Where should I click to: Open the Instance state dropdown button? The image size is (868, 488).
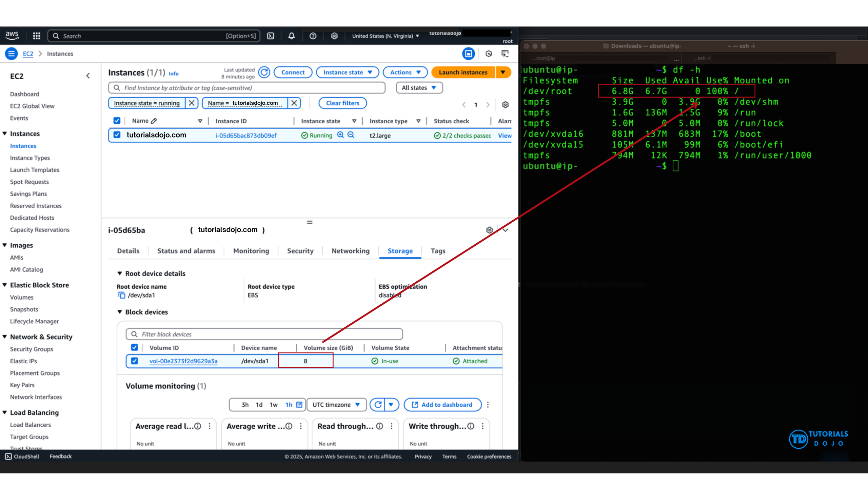point(348,72)
